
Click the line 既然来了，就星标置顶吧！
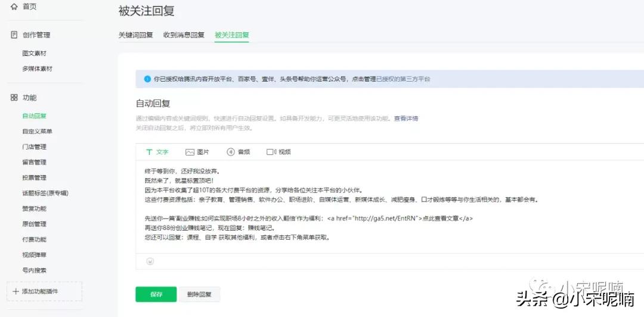click(x=179, y=181)
